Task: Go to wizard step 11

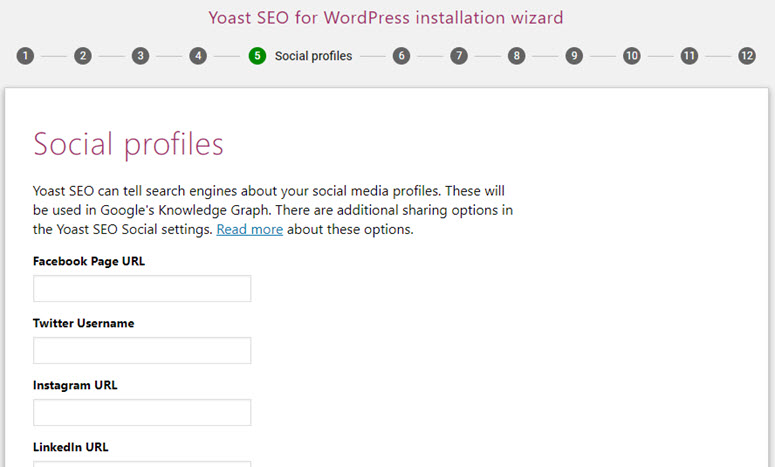Action: coord(689,56)
